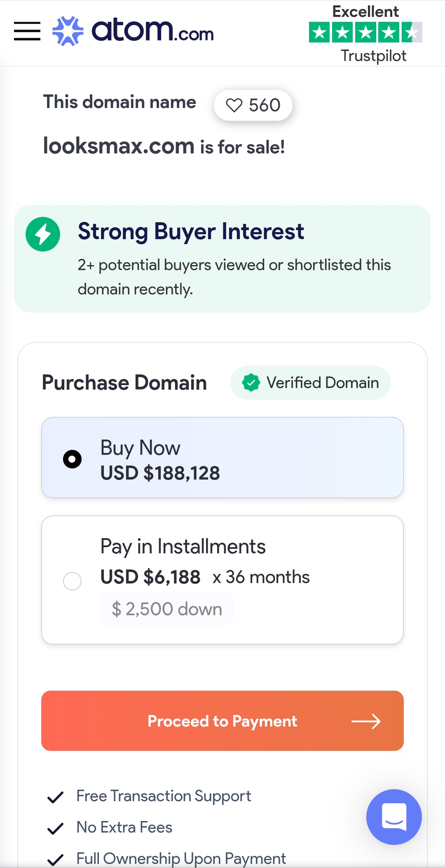Click the Free Transaction Support item
445x868 pixels.
(164, 796)
